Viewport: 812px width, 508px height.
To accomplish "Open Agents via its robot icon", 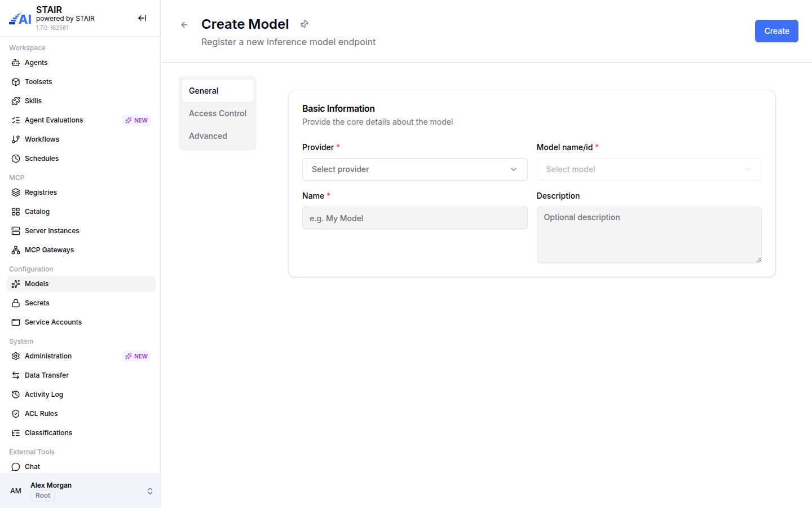I will pos(16,63).
